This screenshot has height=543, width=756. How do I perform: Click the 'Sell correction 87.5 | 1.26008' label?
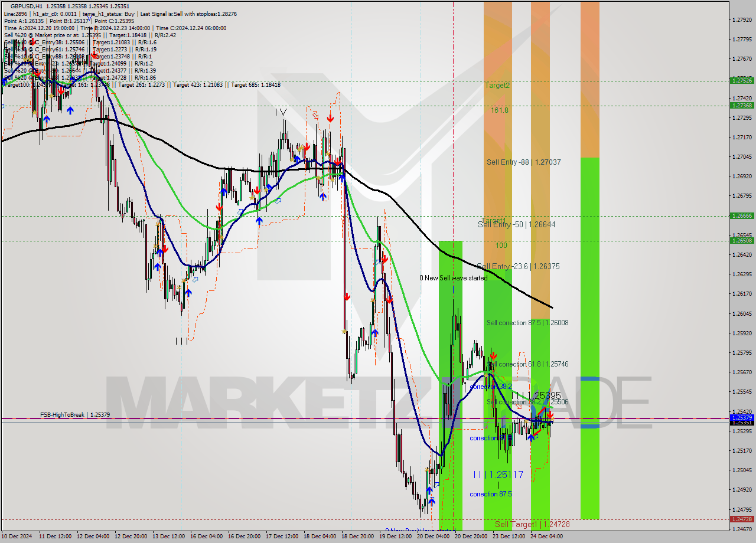click(527, 323)
